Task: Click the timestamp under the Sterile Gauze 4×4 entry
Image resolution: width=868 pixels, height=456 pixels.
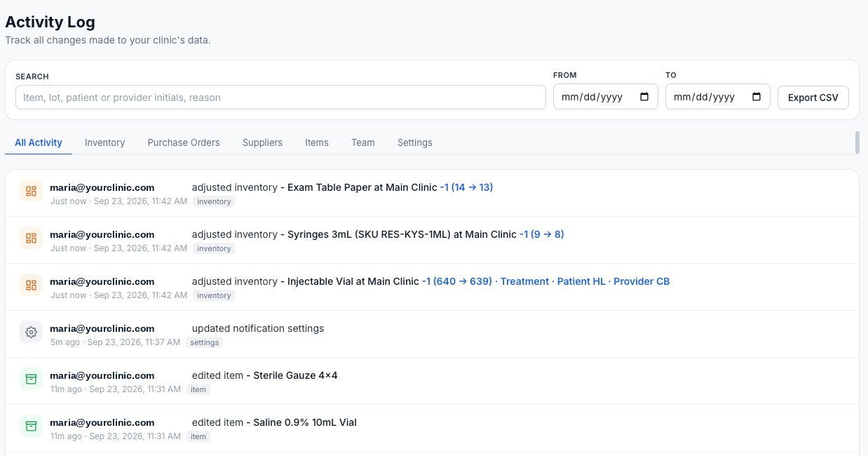Action: (x=116, y=389)
